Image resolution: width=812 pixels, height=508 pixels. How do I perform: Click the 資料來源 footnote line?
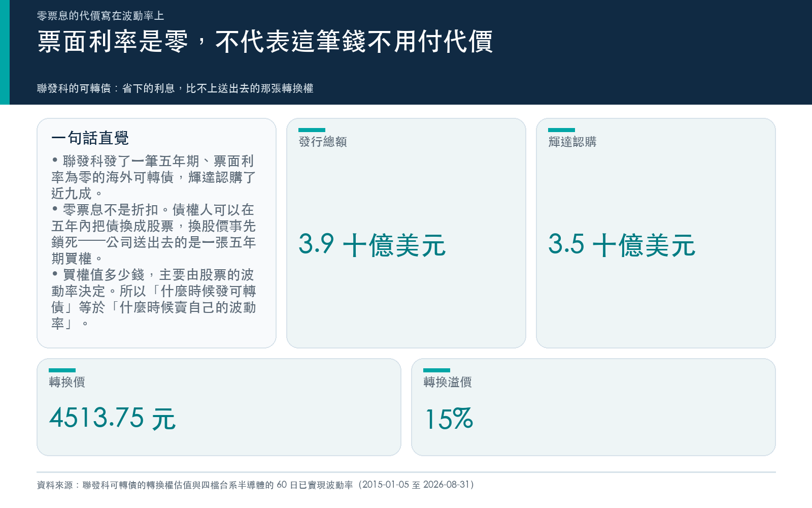(x=256, y=485)
